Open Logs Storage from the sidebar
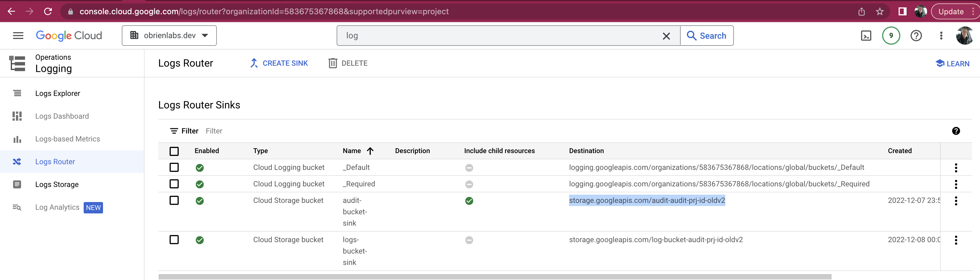980x280 pixels. click(x=57, y=184)
